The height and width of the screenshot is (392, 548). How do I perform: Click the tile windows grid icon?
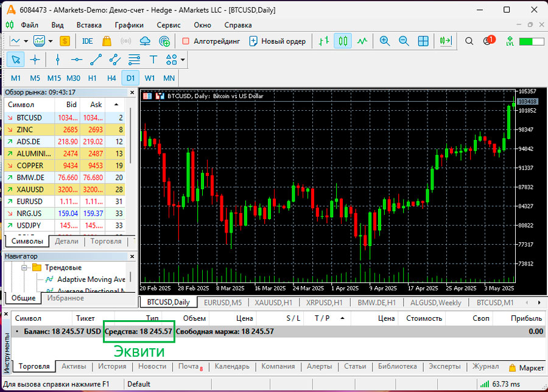coord(423,41)
